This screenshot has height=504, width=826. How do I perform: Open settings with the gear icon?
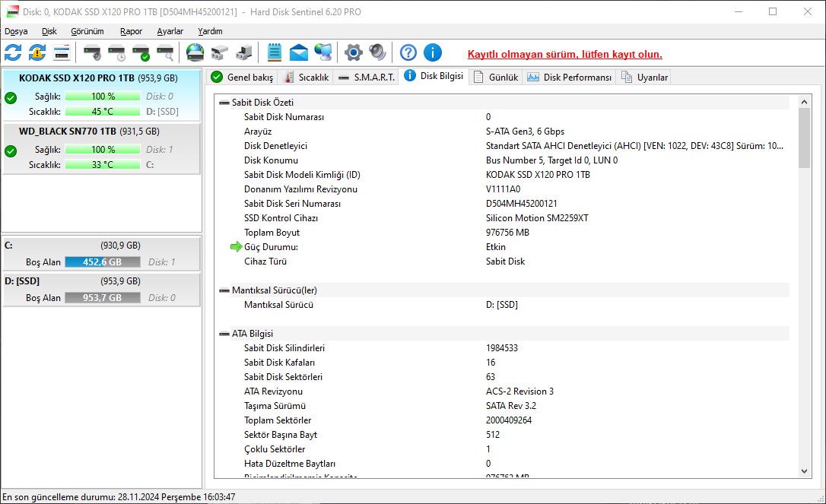pyautogui.click(x=354, y=52)
